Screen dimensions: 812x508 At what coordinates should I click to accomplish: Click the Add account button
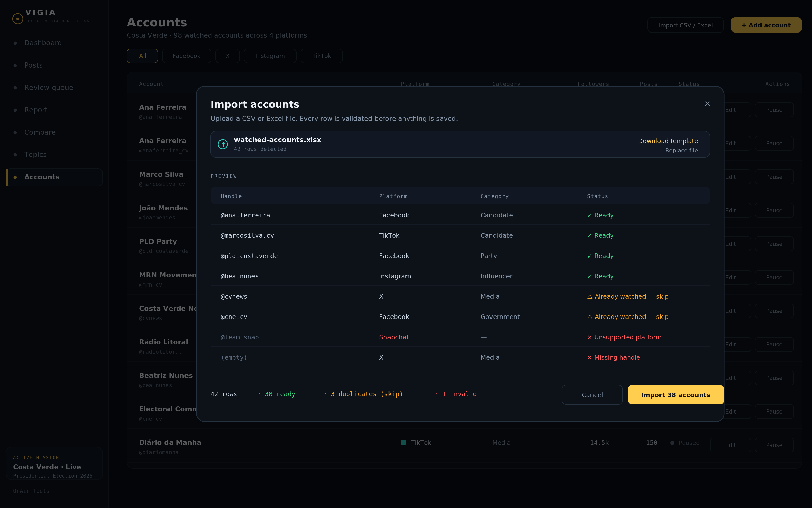coord(766,25)
